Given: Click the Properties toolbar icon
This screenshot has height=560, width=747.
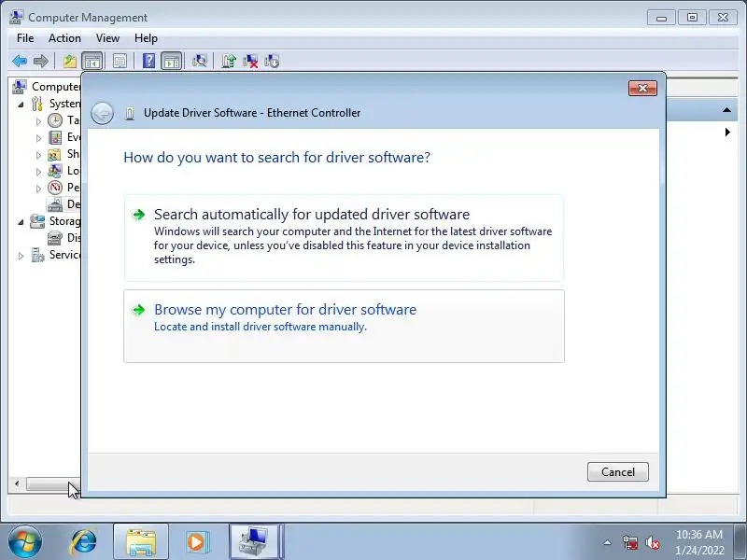Looking at the screenshot, I should point(120,61).
